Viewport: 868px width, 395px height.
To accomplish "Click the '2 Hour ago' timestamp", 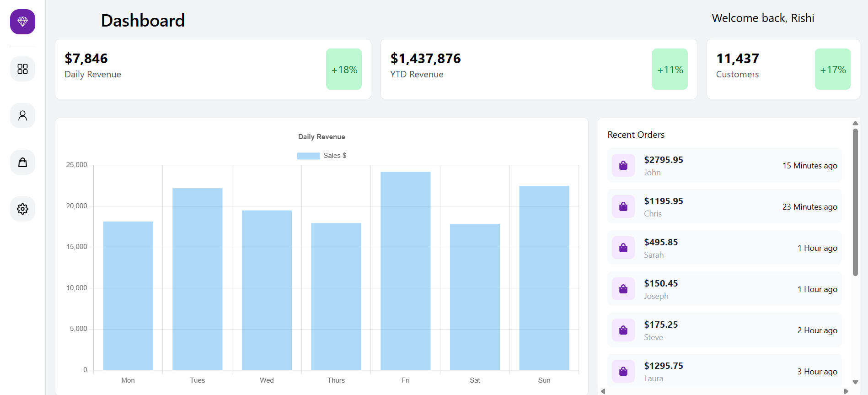I will (818, 330).
